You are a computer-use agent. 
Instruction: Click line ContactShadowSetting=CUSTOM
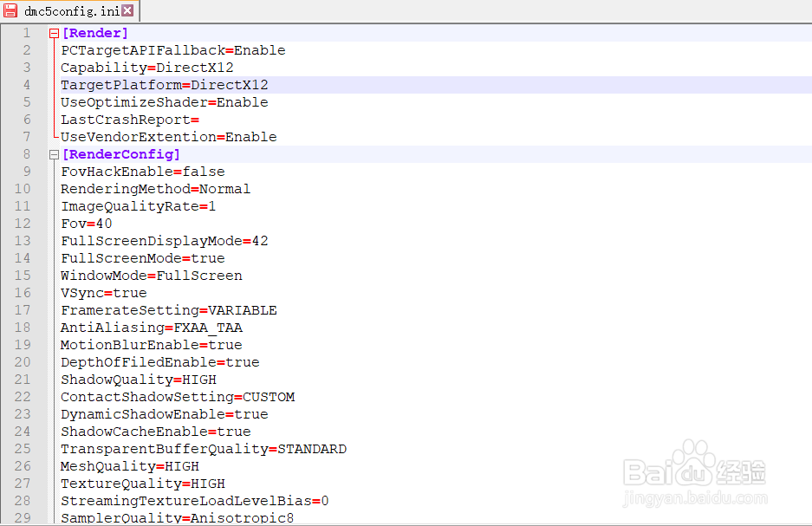click(x=178, y=397)
